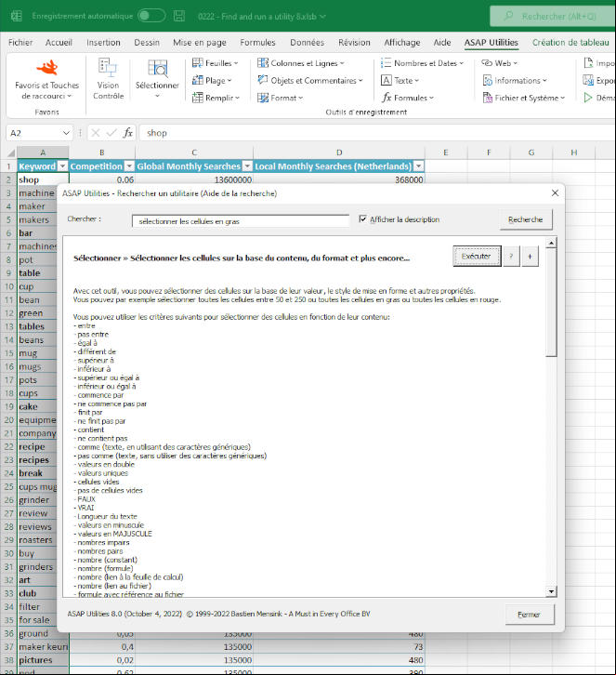
Task: Open the Informations dropdown
Action: [515, 81]
